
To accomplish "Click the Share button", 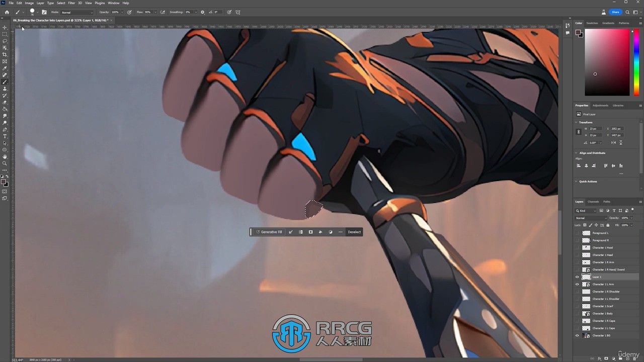I will pyautogui.click(x=615, y=12).
